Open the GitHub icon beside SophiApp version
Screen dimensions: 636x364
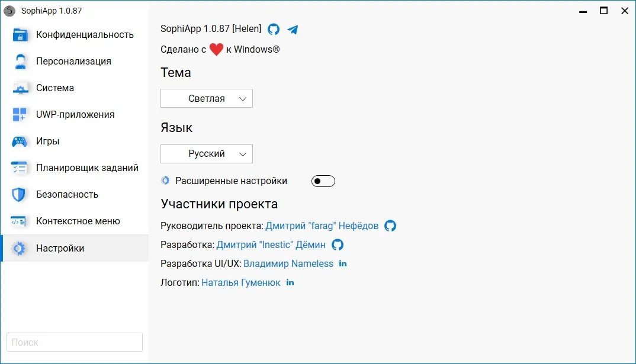(x=274, y=29)
